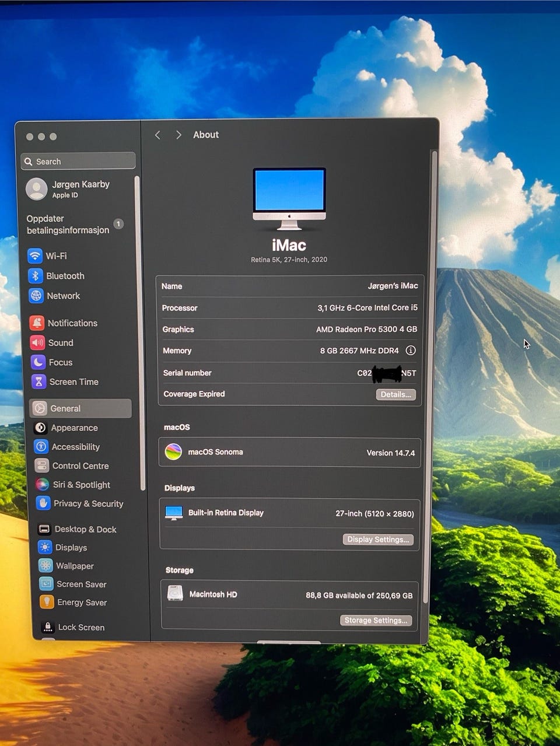Open Jørgen Kaarby Apple ID entry
This screenshot has width=560, height=746.
point(69,189)
